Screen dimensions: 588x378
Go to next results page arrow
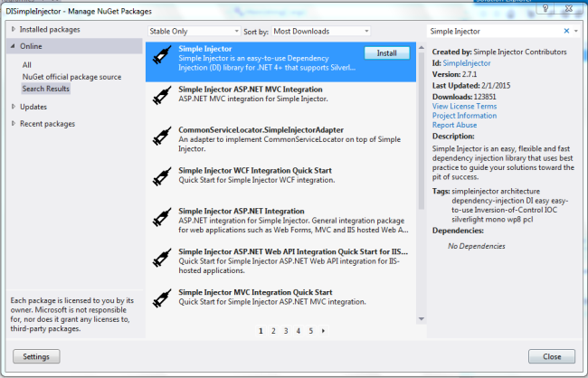pos(323,331)
